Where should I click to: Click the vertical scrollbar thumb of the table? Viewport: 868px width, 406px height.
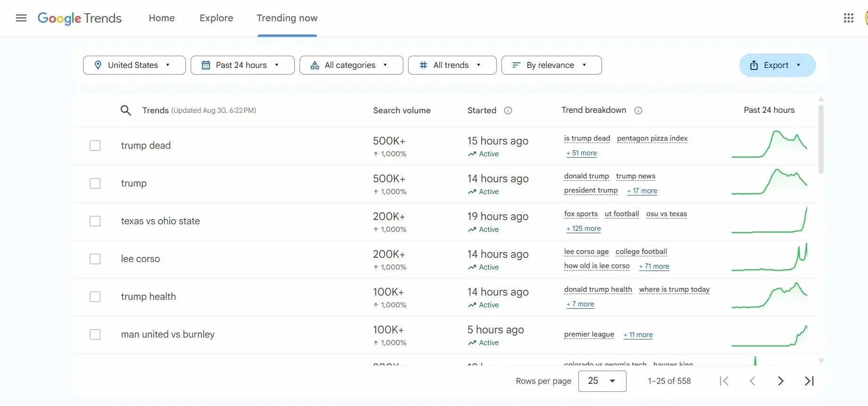coord(821,139)
